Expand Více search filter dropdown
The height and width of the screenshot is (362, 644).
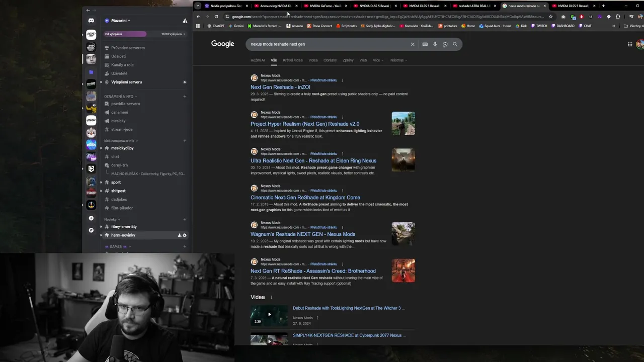[378, 60]
